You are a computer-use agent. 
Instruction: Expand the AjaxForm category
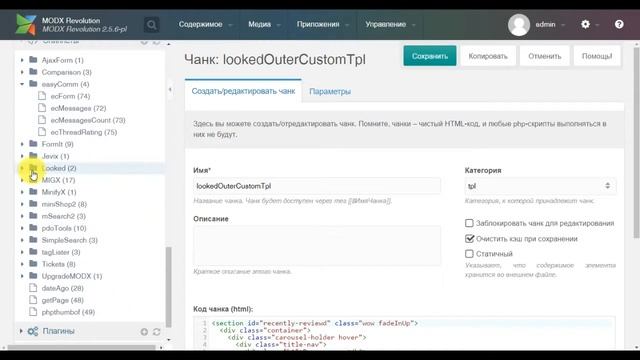(22, 60)
